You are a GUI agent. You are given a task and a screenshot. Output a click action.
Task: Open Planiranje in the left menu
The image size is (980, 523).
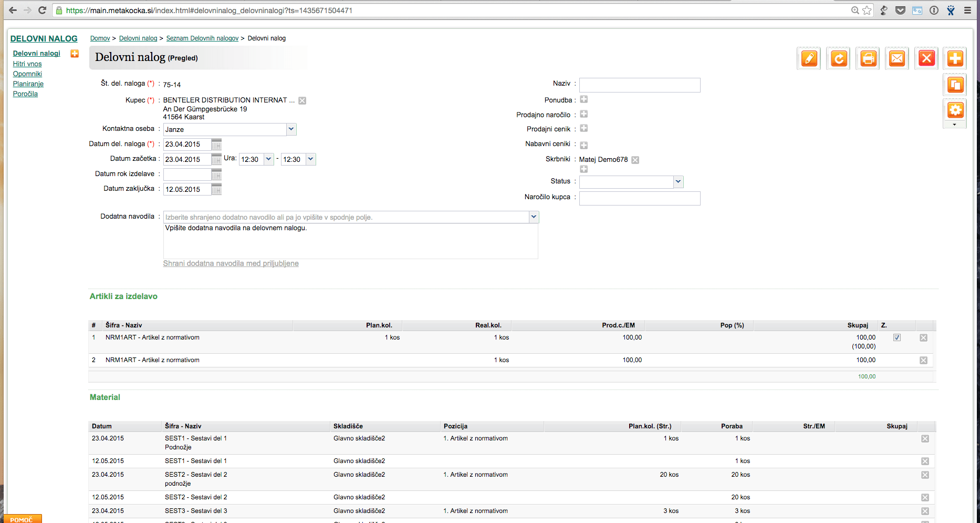pos(28,84)
